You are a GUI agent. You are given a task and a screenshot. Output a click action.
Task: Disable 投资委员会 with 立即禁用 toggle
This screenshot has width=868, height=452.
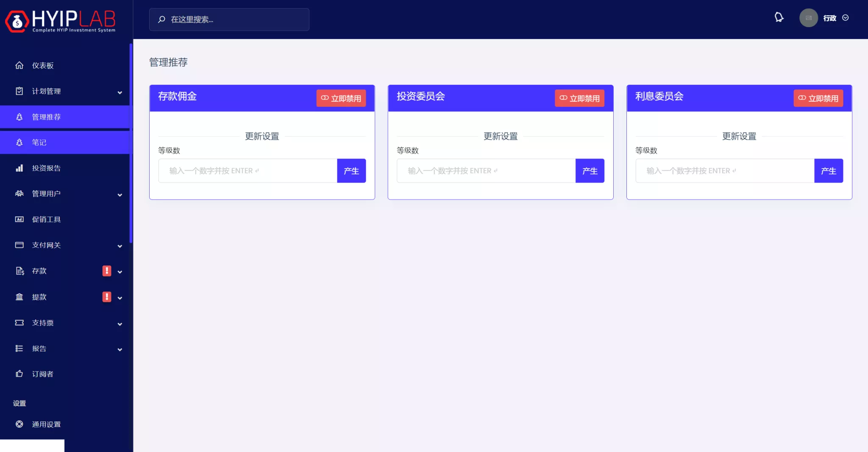click(x=579, y=98)
